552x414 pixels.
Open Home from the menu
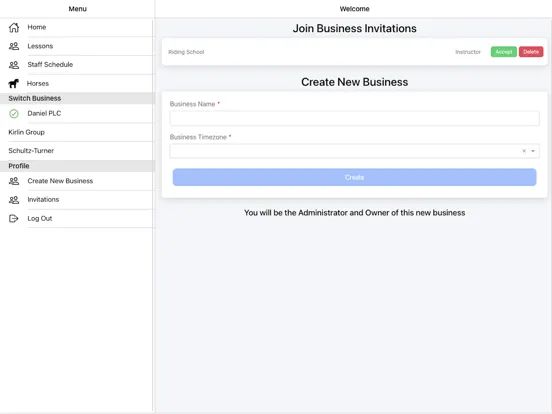click(77, 27)
